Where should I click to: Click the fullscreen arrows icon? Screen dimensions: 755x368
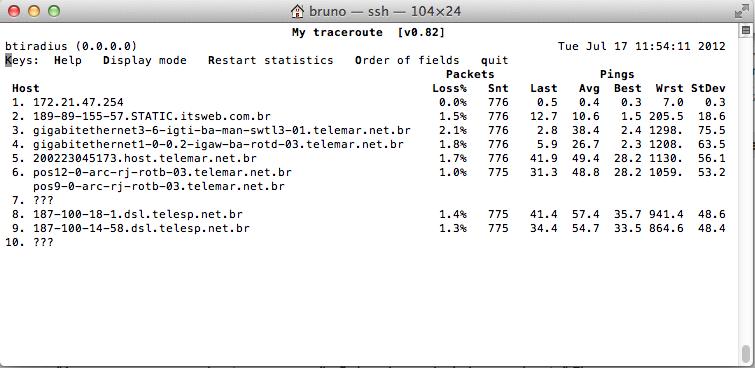point(742,11)
